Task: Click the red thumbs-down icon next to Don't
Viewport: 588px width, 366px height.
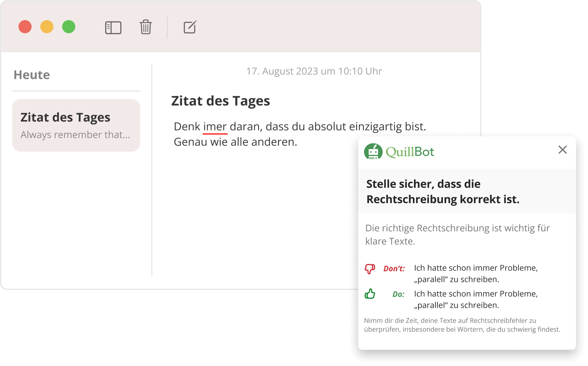Action: pos(370,268)
